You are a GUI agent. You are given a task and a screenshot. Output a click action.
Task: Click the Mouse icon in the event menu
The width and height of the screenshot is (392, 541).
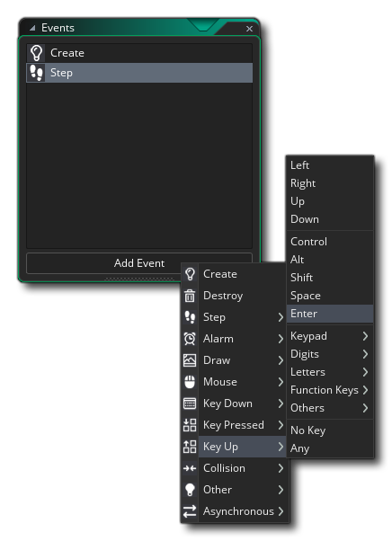(190, 382)
